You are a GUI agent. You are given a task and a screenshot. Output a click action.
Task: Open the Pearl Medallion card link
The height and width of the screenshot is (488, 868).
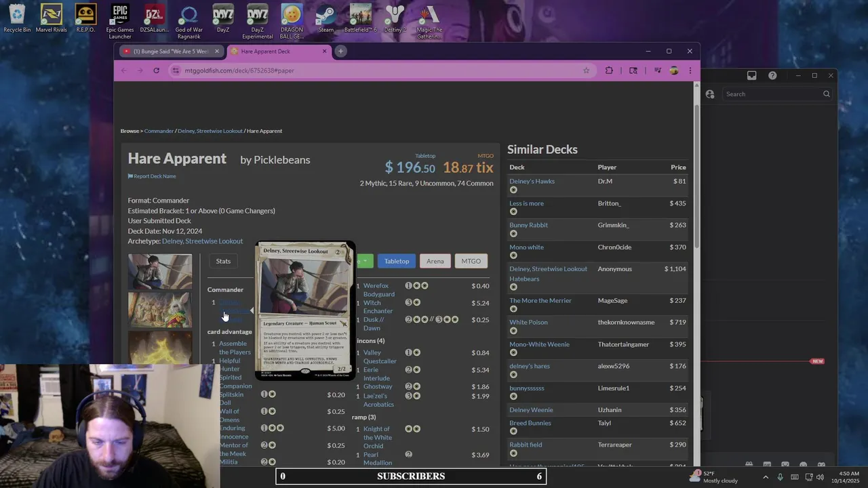pos(378,459)
